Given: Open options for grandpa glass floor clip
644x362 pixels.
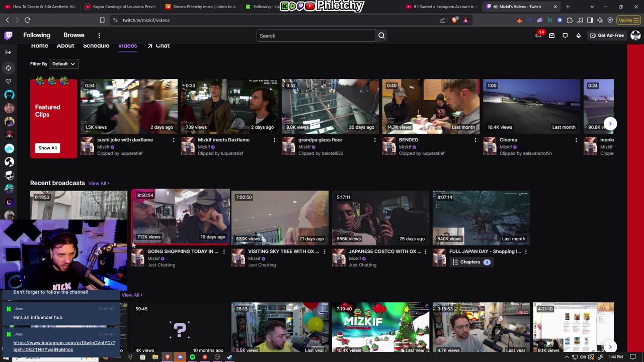Looking at the screenshot, I should coord(375,140).
